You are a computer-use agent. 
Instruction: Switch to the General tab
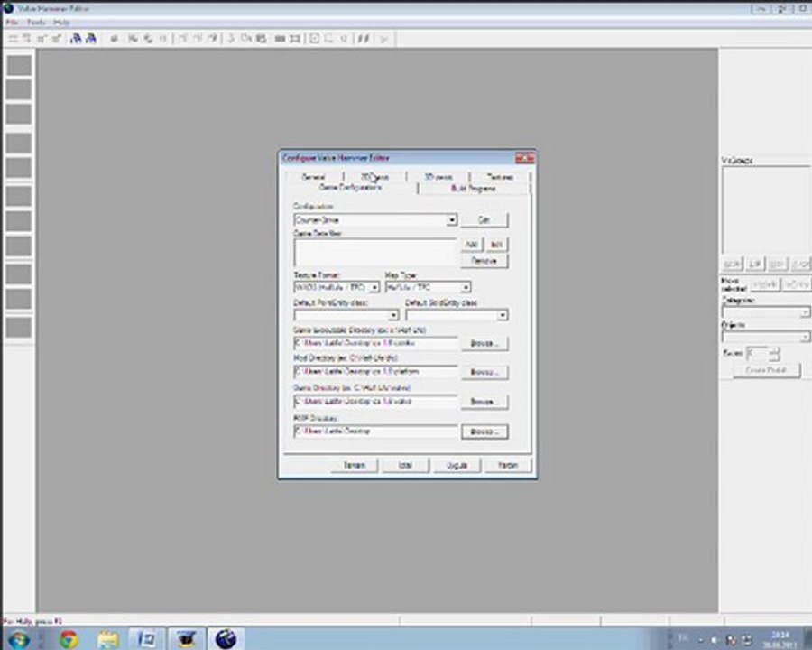point(313,177)
